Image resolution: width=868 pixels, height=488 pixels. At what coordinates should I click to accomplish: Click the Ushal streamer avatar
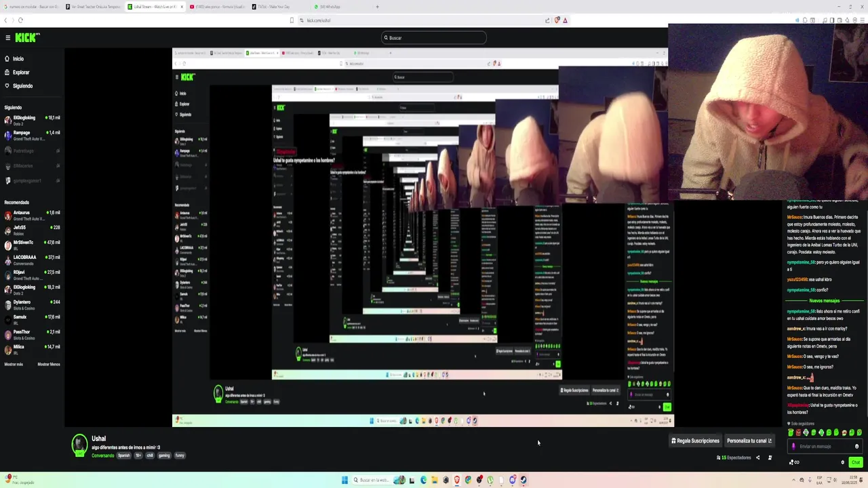point(79,445)
